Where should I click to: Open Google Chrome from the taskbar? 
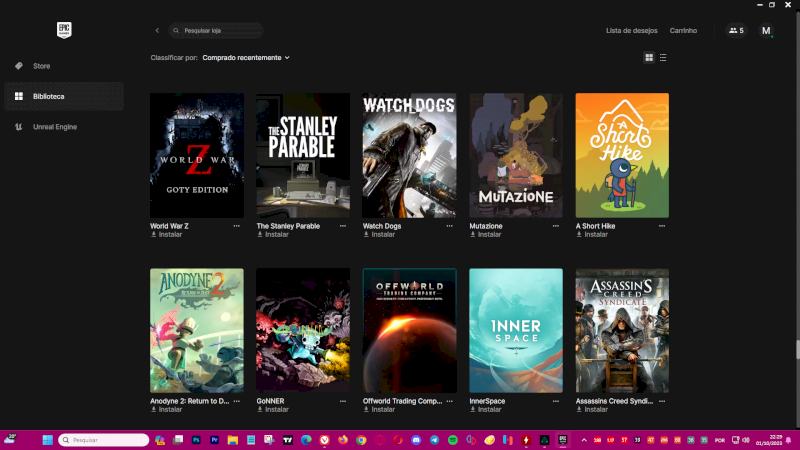361,440
